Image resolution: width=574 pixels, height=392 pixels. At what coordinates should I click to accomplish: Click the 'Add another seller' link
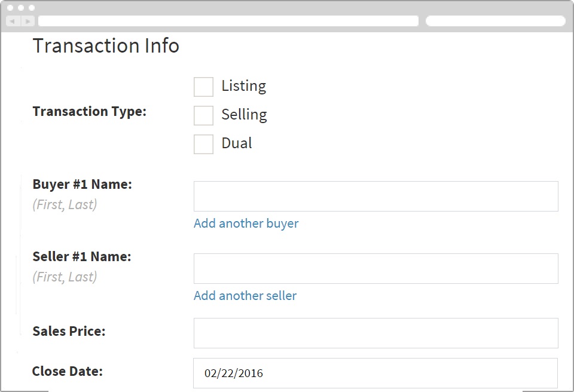point(245,296)
